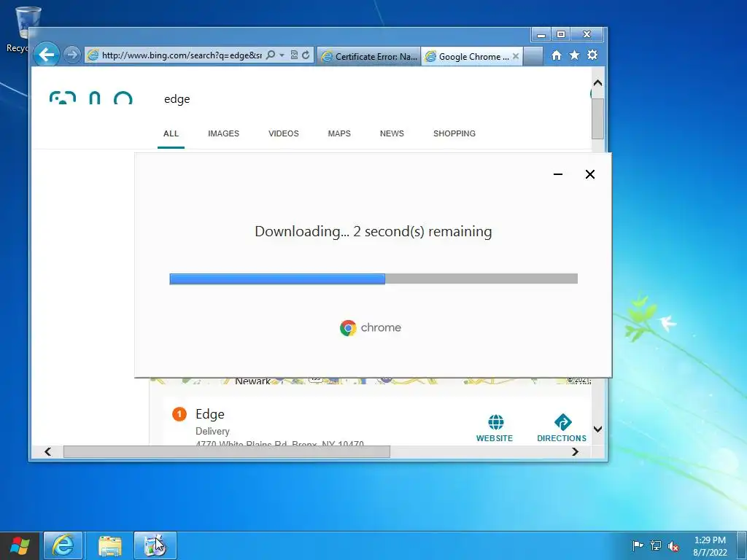This screenshot has height=560, width=747.
Task: Restore down the Internet Explorer window
Action: 561,34
